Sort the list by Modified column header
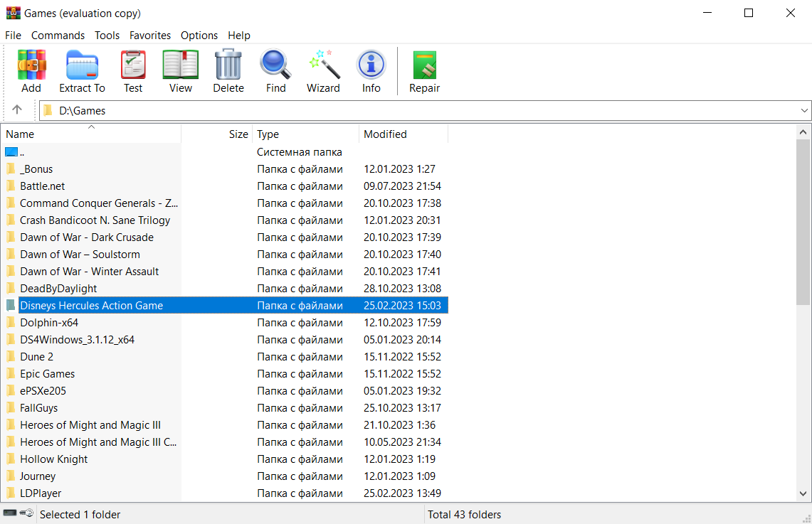812x524 pixels. click(403, 134)
